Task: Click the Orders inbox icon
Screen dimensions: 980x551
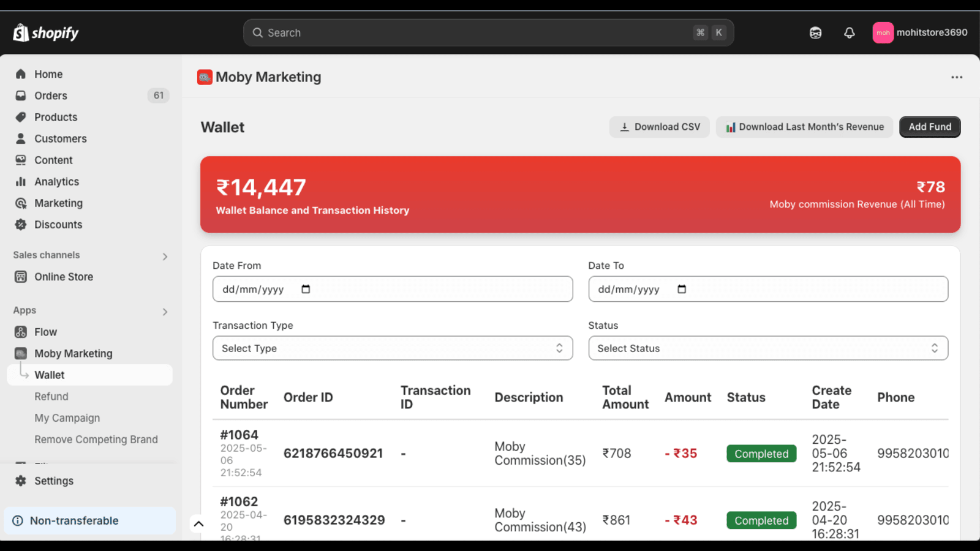Action: (21, 96)
